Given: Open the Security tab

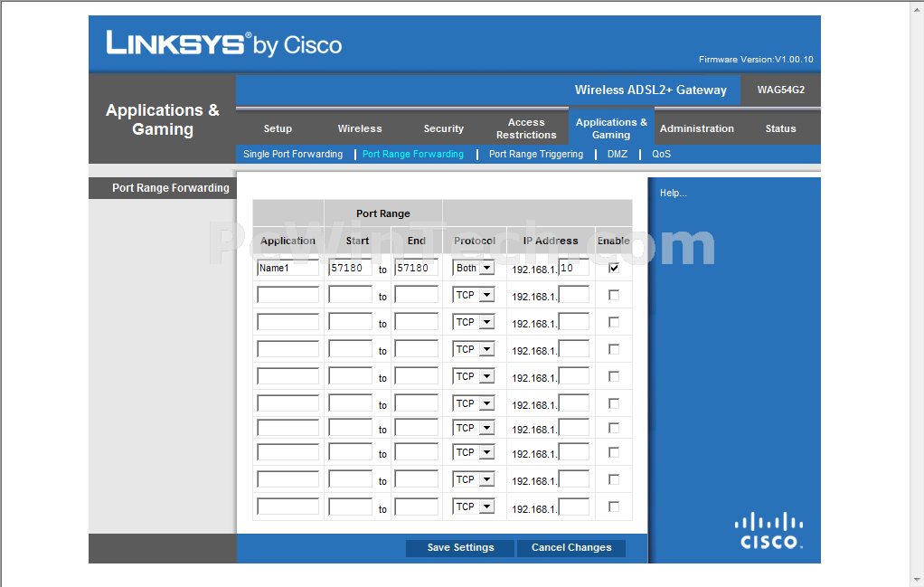Looking at the screenshot, I should coord(444,128).
